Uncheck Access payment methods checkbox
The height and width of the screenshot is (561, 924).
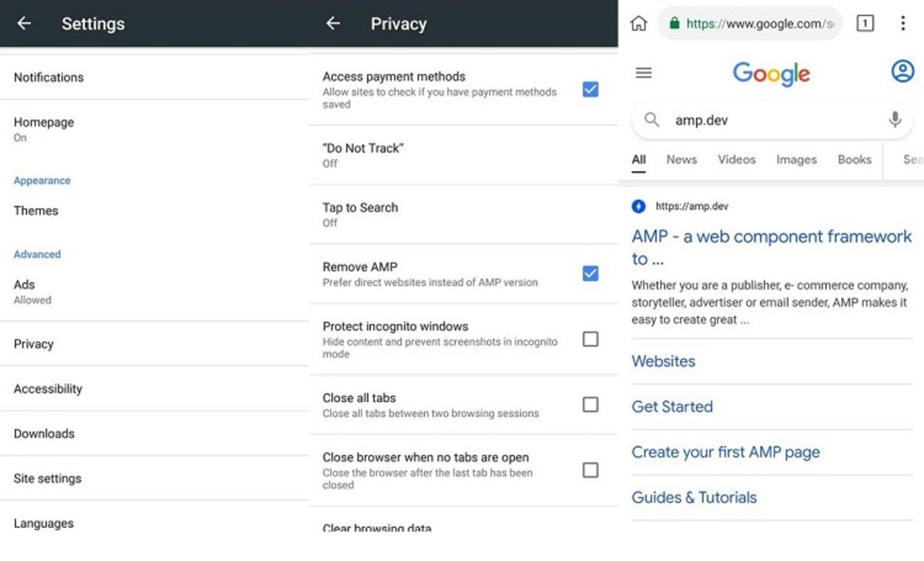click(590, 90)
